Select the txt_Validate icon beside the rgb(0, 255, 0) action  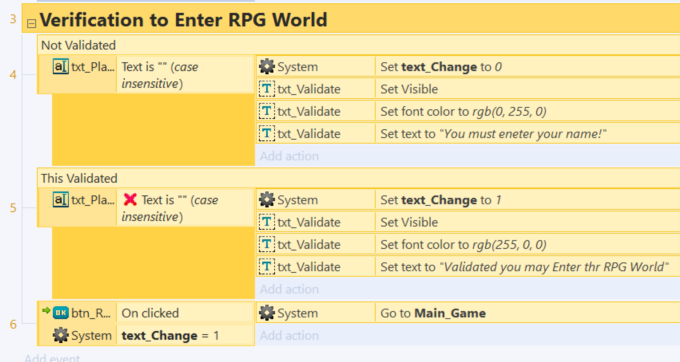(x=267, y=111)
